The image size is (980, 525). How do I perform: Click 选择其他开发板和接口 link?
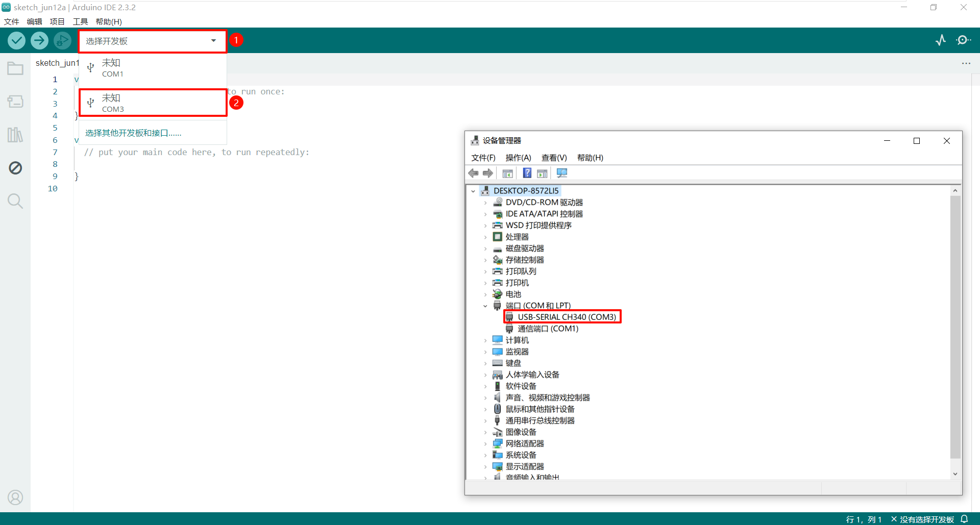(x=133, y=133)
